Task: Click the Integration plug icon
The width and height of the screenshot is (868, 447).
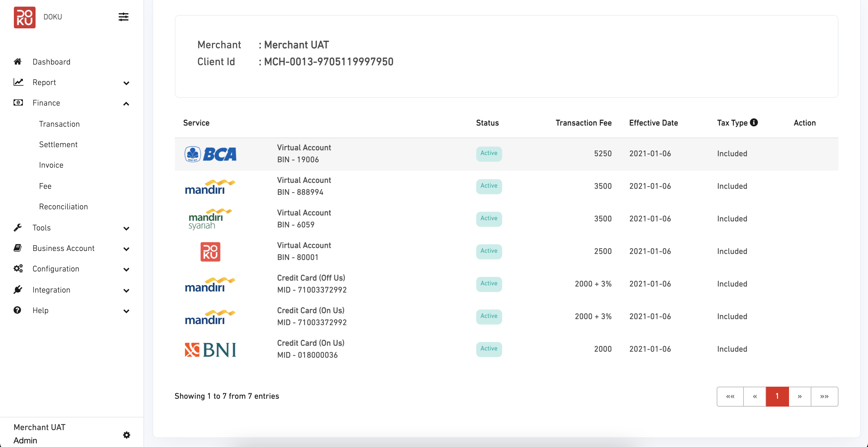Action: tap(17, 290)
